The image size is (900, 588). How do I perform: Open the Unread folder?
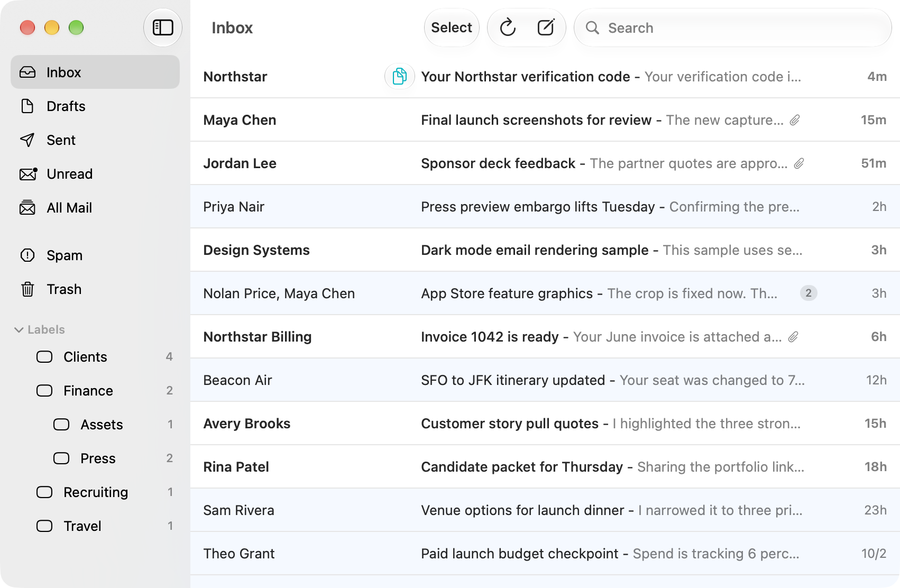[95, 174]
